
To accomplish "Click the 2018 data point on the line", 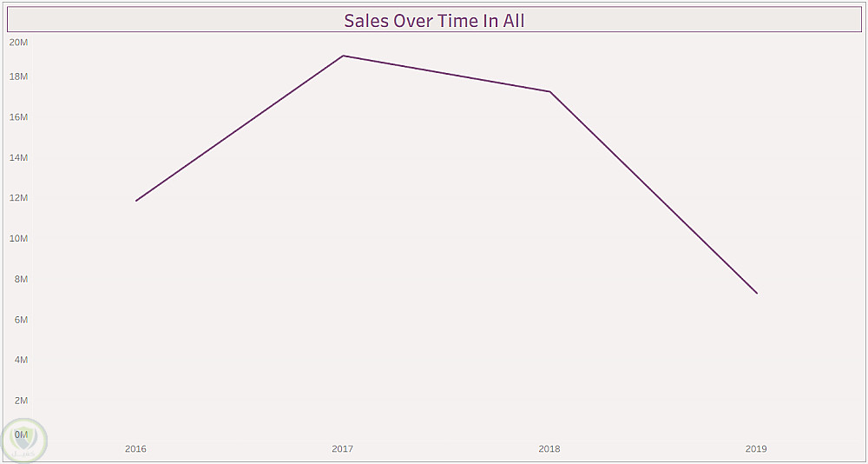I will tap(549, 91).
